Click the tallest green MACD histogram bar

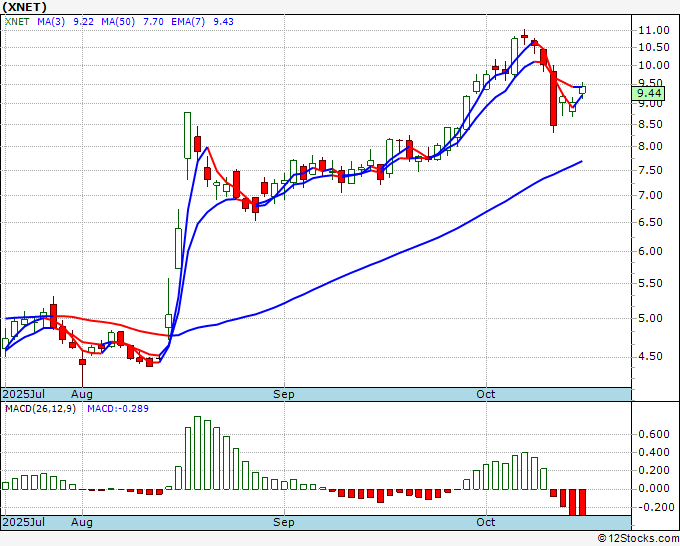click(x=197, y=453)
